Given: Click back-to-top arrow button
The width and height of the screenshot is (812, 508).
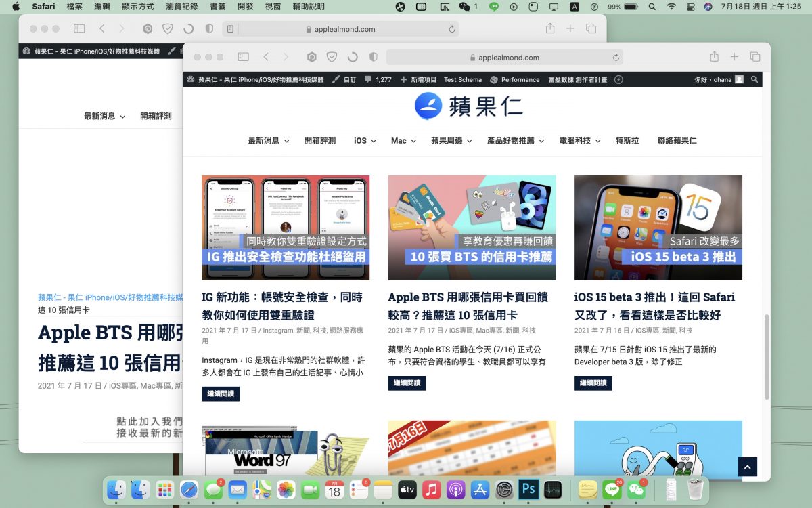Looking at the screenshot, I should click(x=747, y=467).
